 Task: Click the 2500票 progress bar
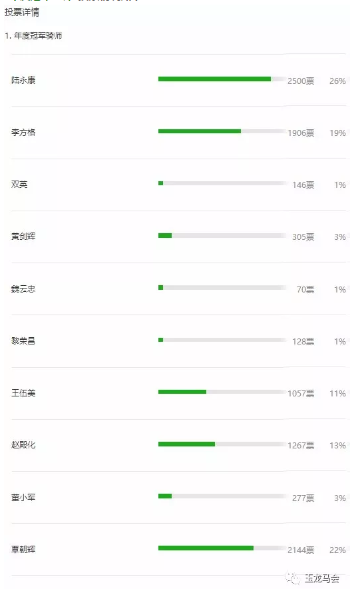coord(222,79)
